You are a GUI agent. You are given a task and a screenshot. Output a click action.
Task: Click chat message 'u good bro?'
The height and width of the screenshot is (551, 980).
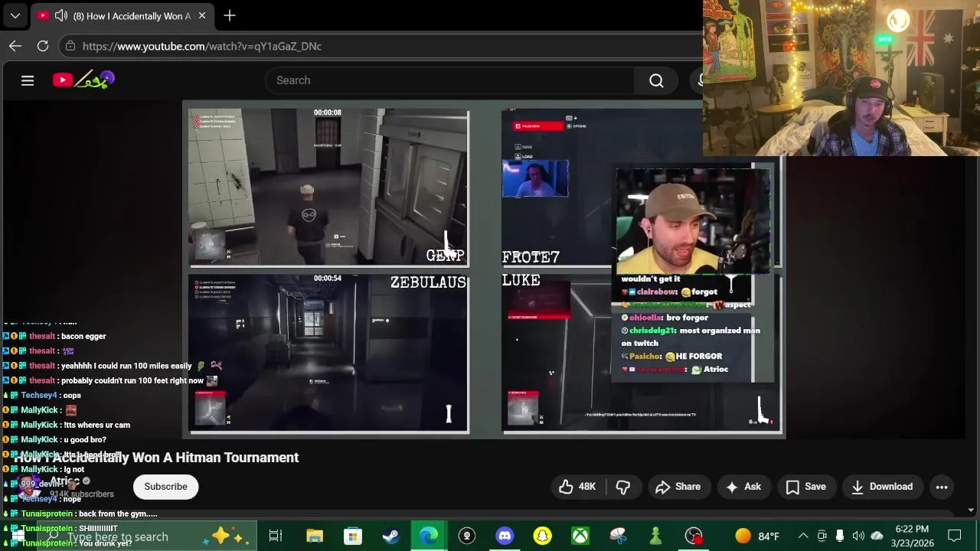coord(85,439)
